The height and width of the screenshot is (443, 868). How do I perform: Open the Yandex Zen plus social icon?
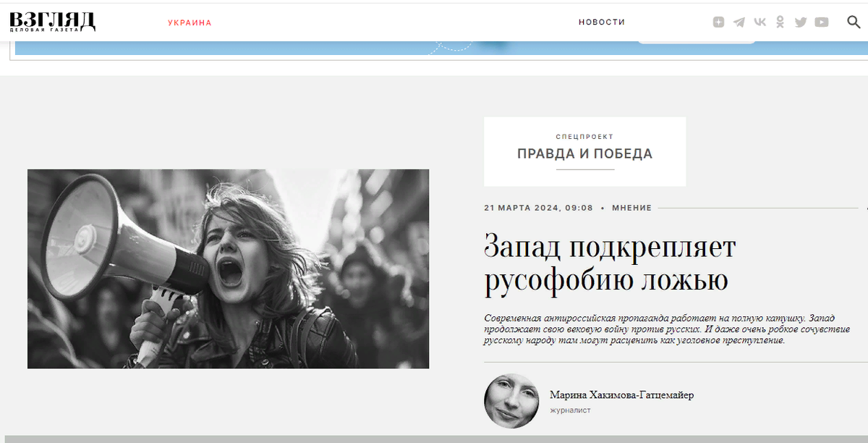(718, 22)
